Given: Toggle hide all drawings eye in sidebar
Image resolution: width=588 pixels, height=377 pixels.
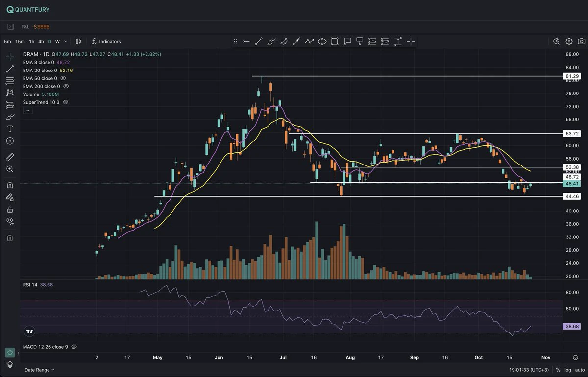Looking at the screenshot, I should [10, 221].
